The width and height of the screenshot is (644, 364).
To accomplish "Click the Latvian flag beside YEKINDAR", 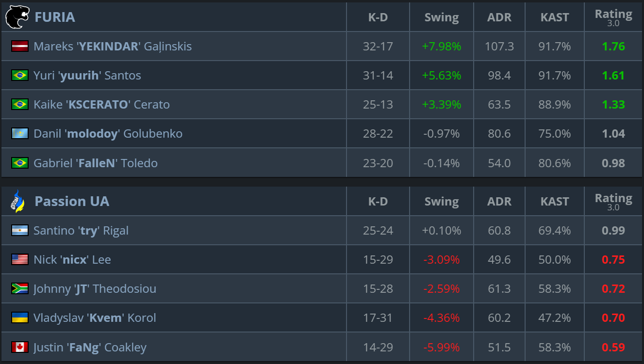I will 20,46.
